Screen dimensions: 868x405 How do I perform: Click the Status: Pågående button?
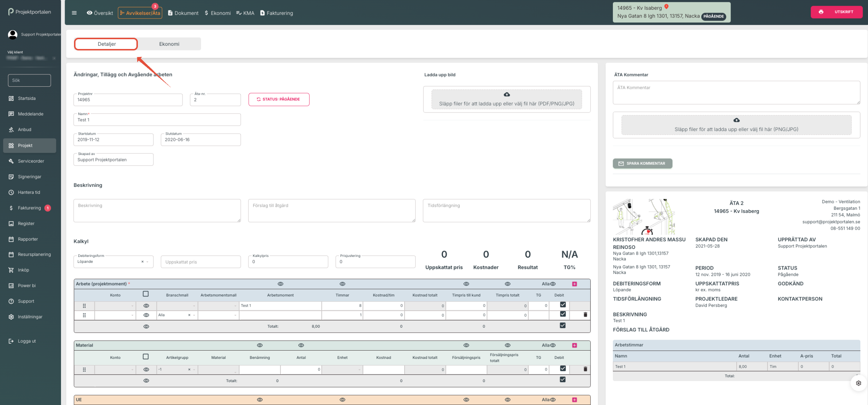(279, 99)
